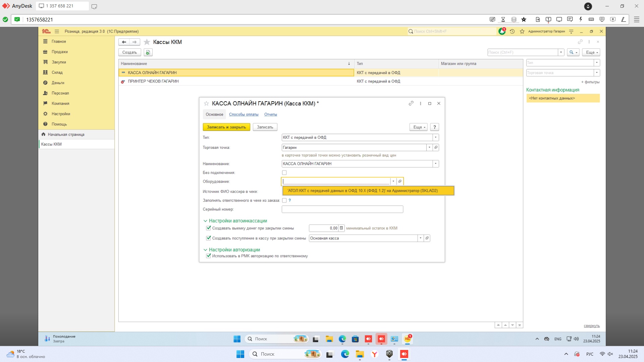Open the 1C app in remote taskbar

click(408, 339)
